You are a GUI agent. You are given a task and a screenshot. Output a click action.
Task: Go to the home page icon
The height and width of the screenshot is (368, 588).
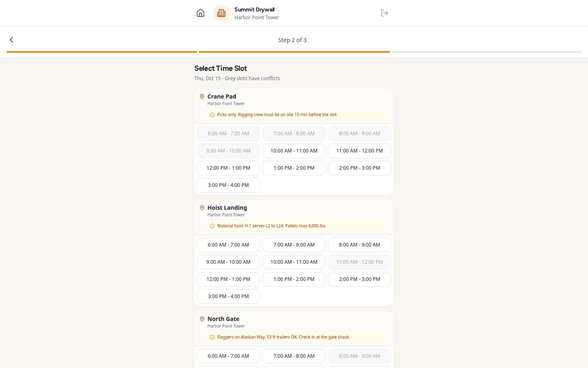click(200, 13)
